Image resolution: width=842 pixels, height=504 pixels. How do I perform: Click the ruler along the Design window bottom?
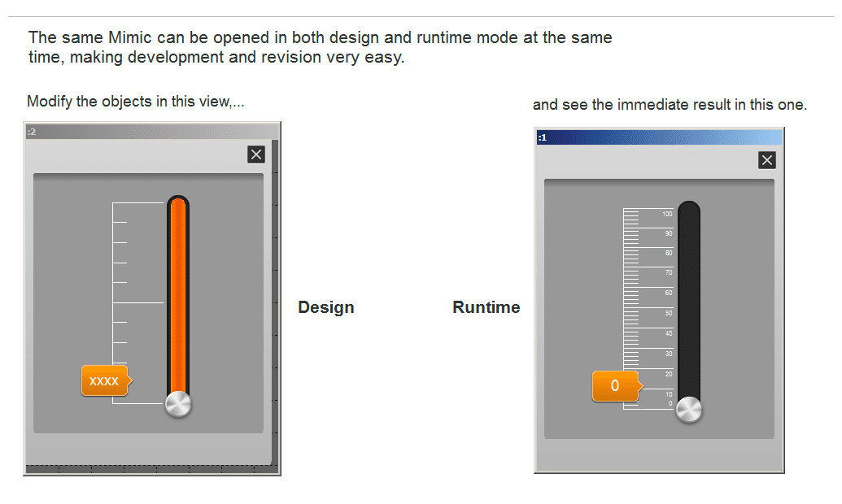coord(151,469)
